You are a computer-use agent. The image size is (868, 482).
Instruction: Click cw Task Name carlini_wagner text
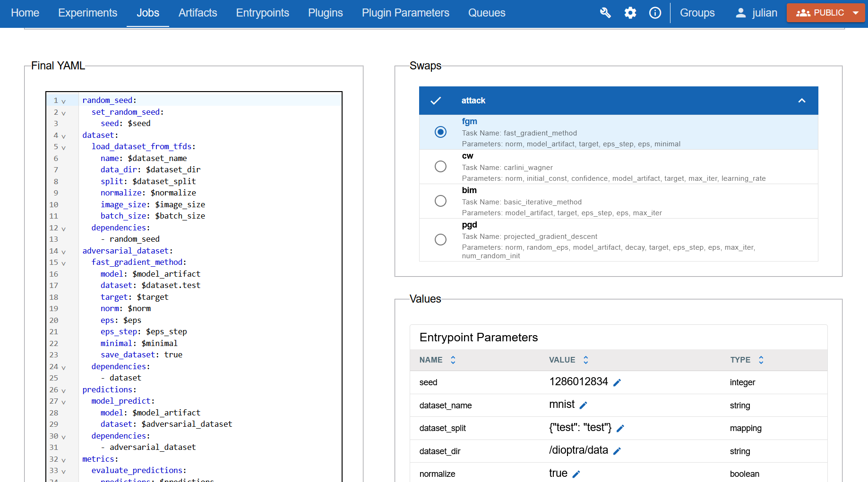point(507,168)
